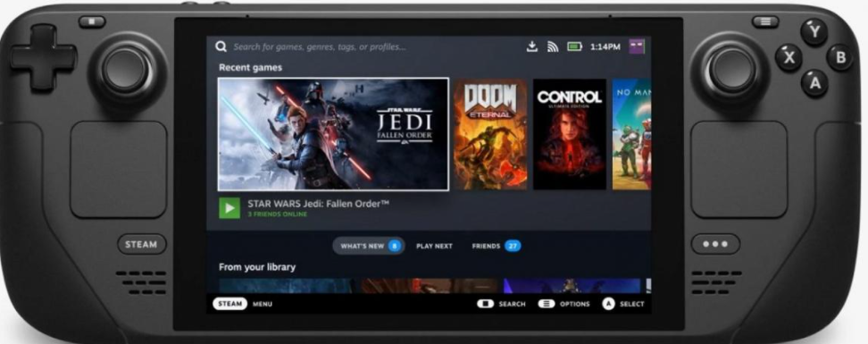Click the 'Recent games' heading
The width and height of the screenshot is (868, 344).
click(x=250, y=68)
